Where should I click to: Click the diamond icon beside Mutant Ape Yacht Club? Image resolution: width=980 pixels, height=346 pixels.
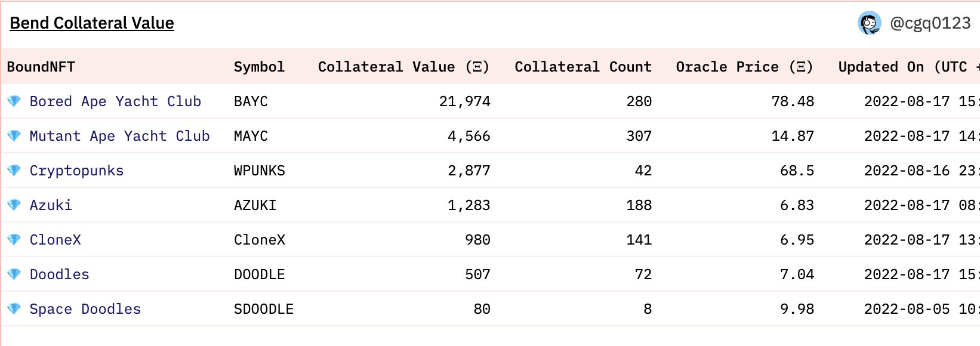click(x=14, y=136)
